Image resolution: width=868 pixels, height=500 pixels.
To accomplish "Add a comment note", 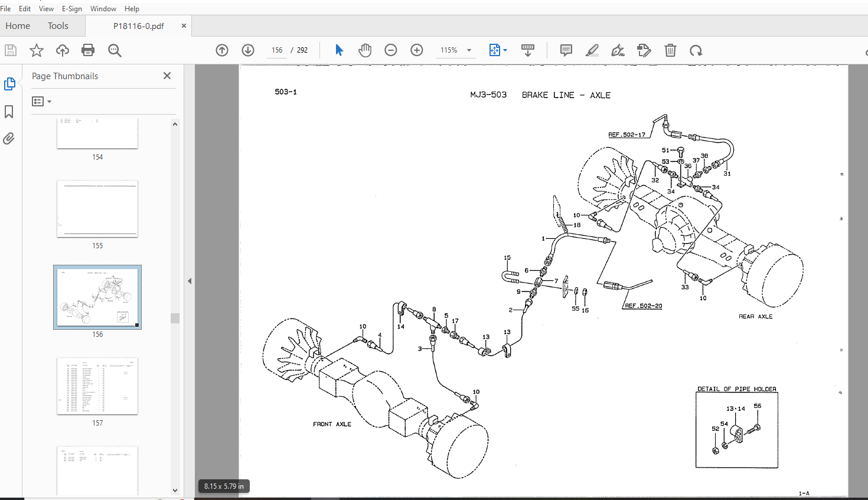I will (x=566, y=50).
